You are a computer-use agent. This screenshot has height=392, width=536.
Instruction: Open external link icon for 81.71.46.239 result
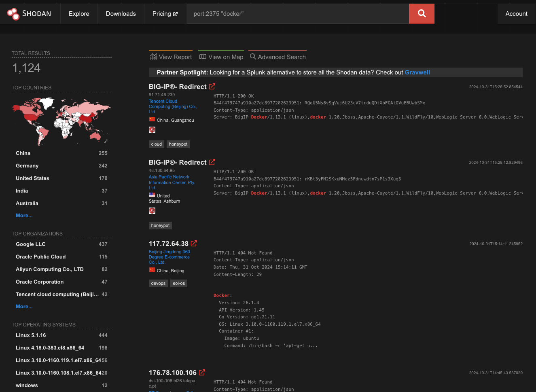point(212,87)
